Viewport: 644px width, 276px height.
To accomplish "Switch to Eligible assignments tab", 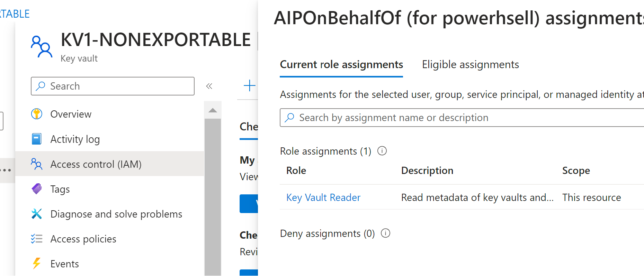I will click(x=470, y=65).
